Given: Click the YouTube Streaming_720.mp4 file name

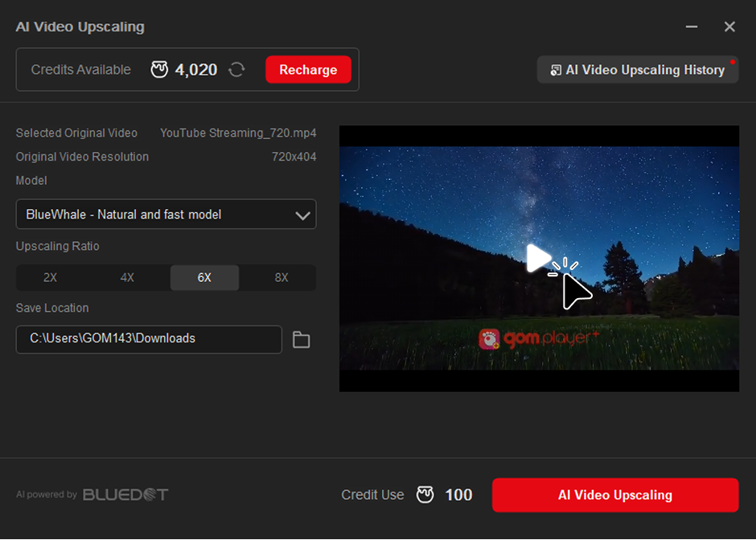Looking at the screenshot, I should coord(238,133).
